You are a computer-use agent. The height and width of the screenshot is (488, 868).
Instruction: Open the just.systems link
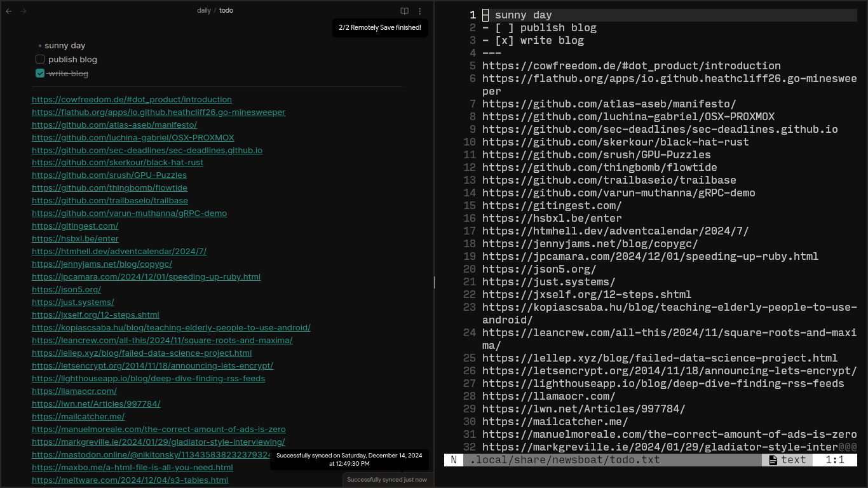coord(73,302)
